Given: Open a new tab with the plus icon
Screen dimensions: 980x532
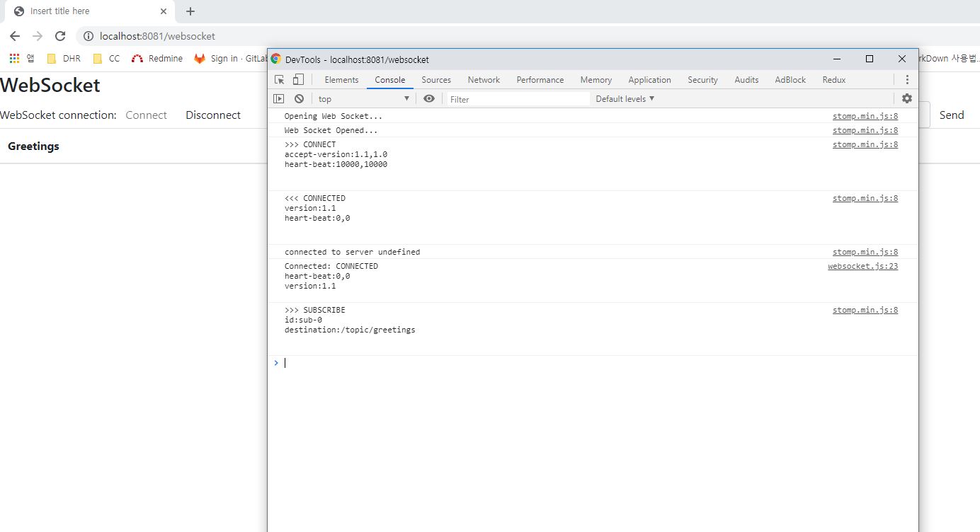Looking at the screenshot, I should point(190,11).
